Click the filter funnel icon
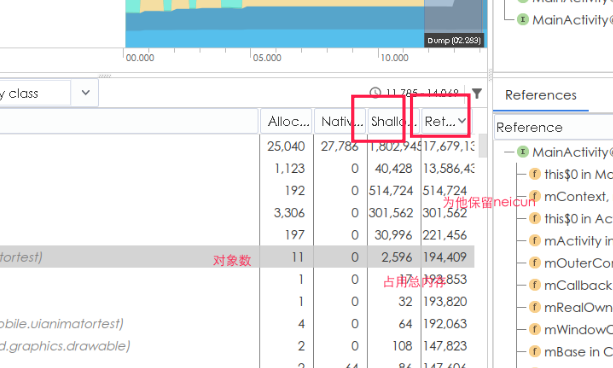This screenshot has height=368, width=613. (477, 93)
